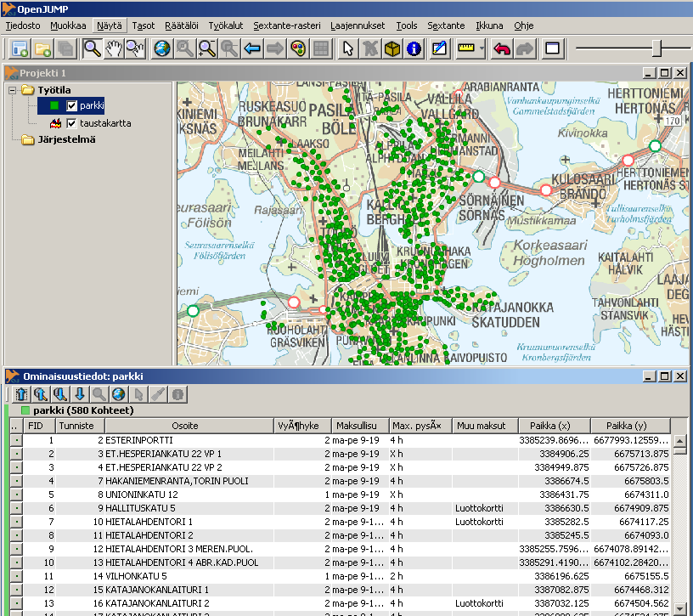Select the VILHONKATU 5 address cell

click(x=189, y=576)
